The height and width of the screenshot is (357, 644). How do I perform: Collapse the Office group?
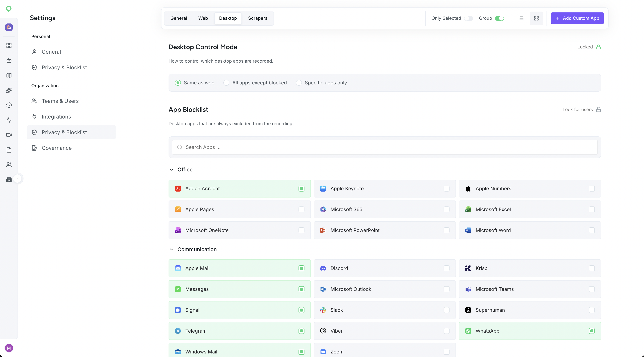pyautogui.click(x=172, y=170)
